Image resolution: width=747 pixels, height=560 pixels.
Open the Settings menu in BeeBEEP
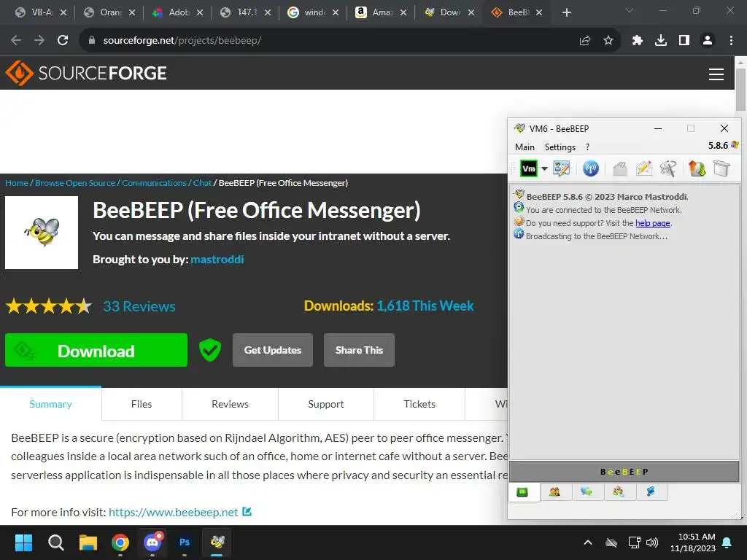[560, 147]
